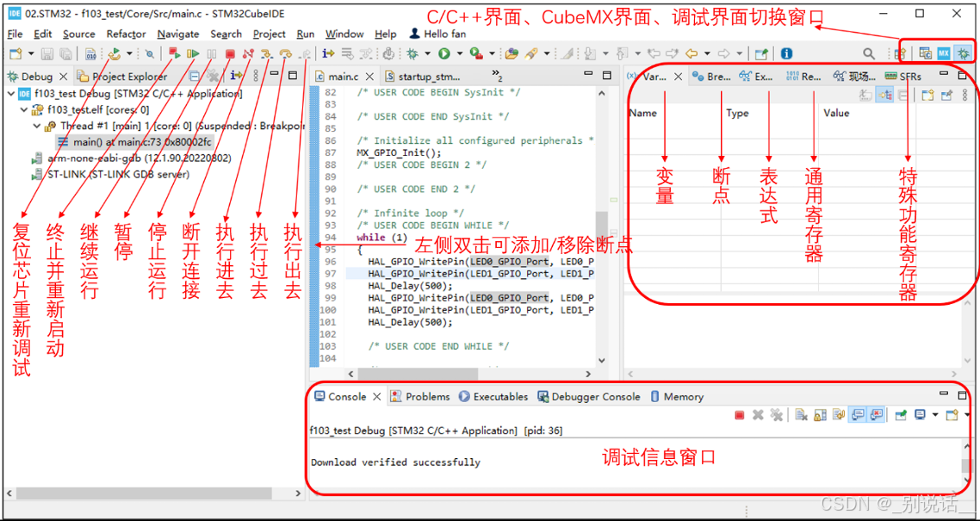
Task: Click the green Run launch icon
Action: pos(443,53)
